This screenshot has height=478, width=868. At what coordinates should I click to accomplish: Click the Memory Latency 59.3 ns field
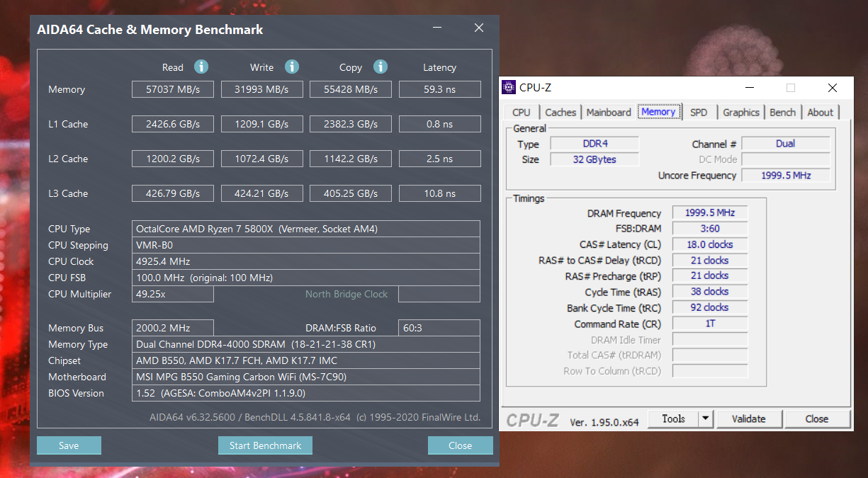(440, 89)
